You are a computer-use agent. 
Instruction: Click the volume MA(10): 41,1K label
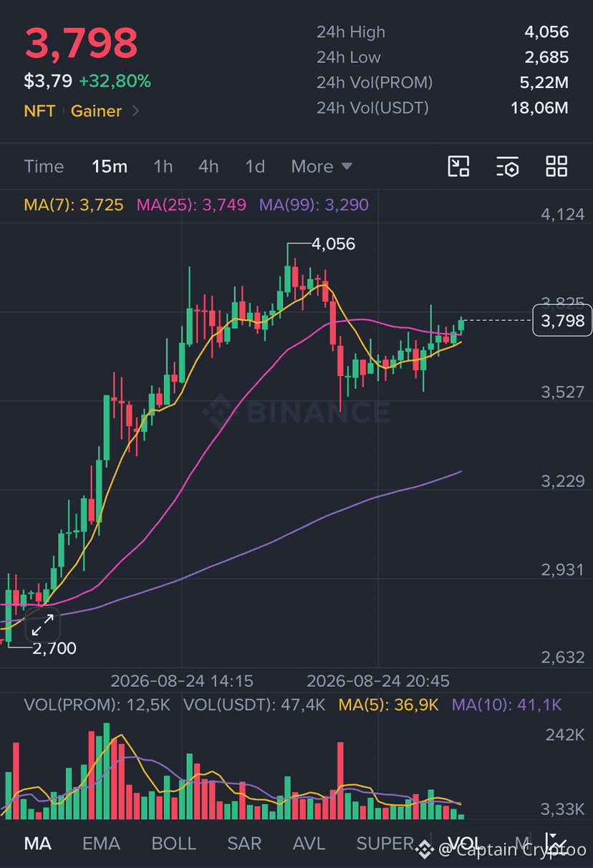coord(507,705)
